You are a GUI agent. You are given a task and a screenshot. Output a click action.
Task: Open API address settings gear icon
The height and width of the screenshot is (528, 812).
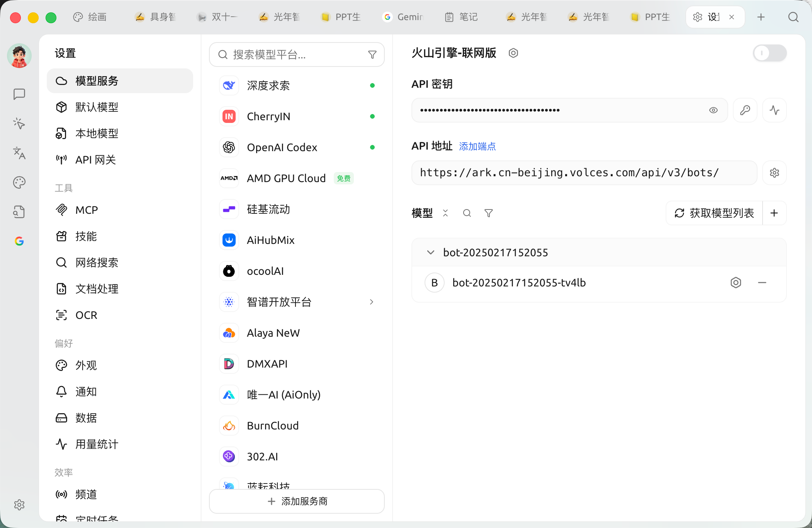click(x=775, y=173)
